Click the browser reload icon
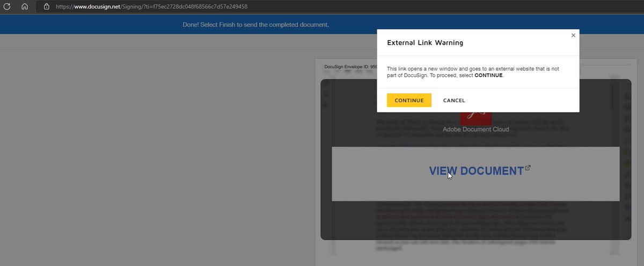 pyautogui.click(x=8, y=6)
